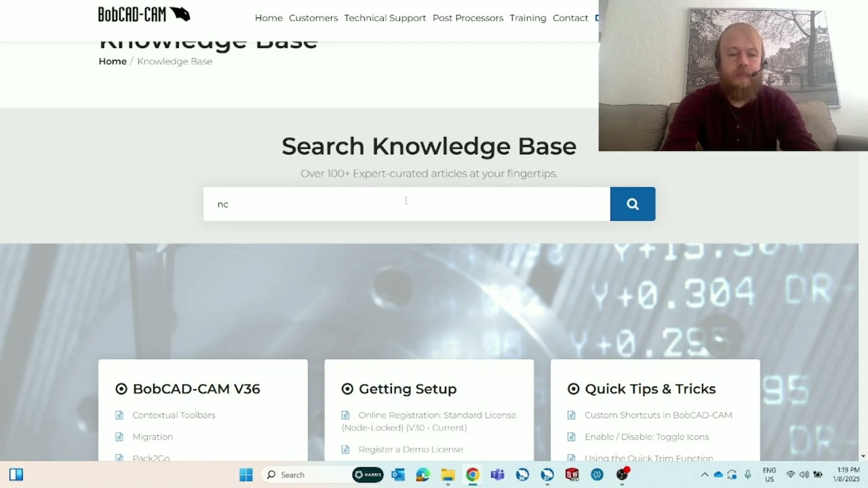Open Custom Shortcuts in BobCAD-CAM article
Image resolution: width=868 pixels, height=488 pixels.
point(658,415)
